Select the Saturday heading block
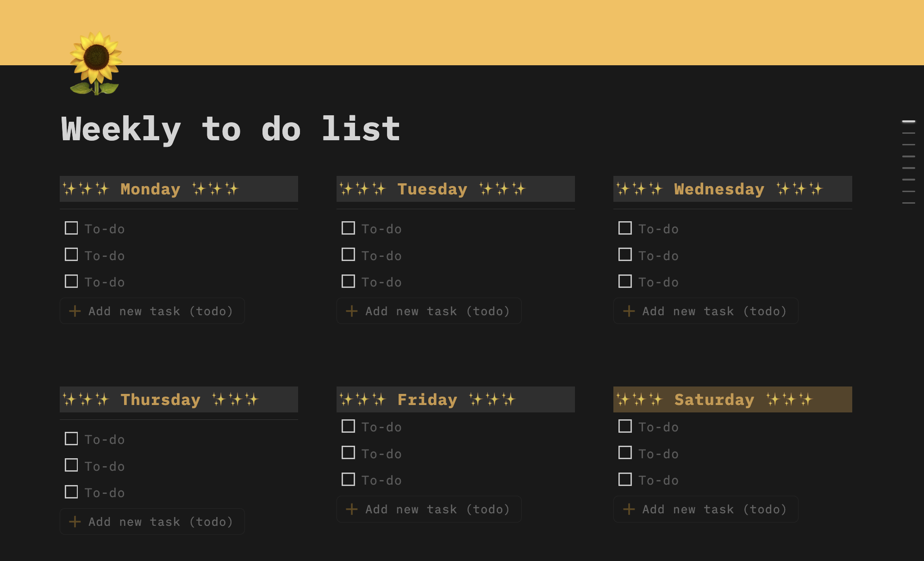The image size is (924, 561). click(732, 399)
